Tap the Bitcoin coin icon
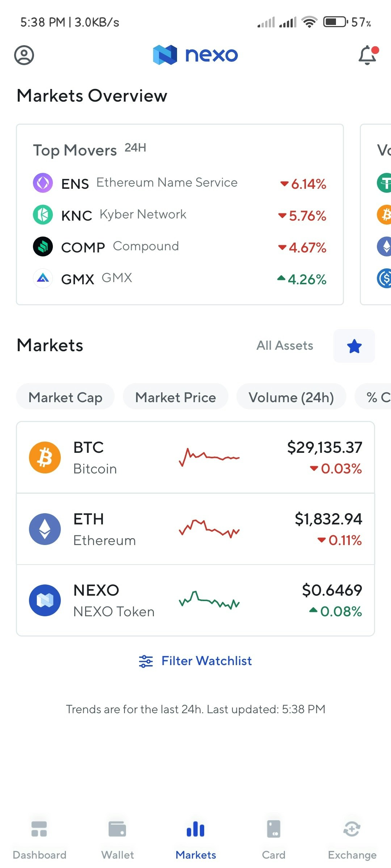The width and height of the screenshot is (391, 868). click(45, 458)
